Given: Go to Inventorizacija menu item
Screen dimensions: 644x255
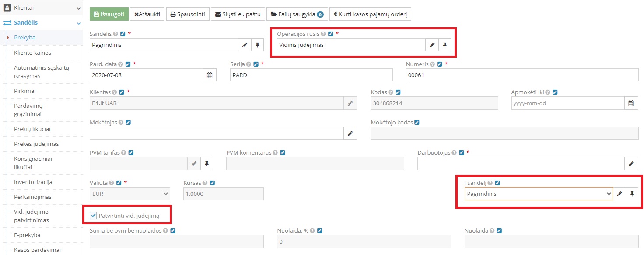Looking at the screenshot, I should (x=33, y=182).
